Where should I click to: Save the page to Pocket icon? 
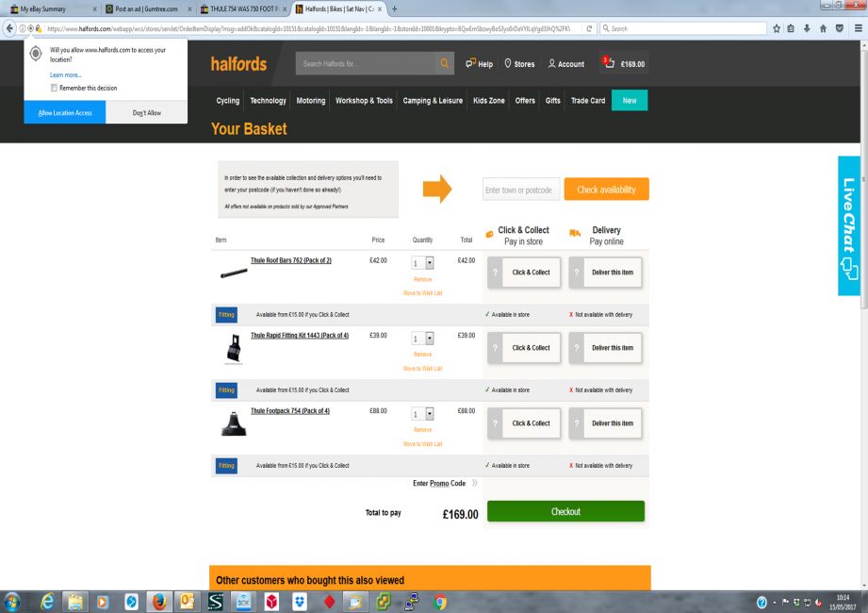point(839,28)
